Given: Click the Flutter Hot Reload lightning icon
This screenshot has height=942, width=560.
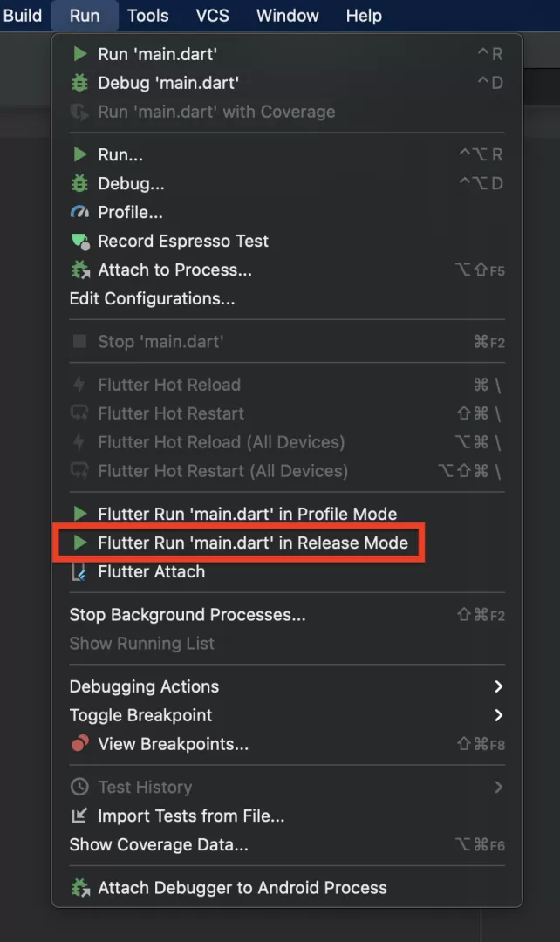Looking at the screenshot, I should click(x=79, y=384).
